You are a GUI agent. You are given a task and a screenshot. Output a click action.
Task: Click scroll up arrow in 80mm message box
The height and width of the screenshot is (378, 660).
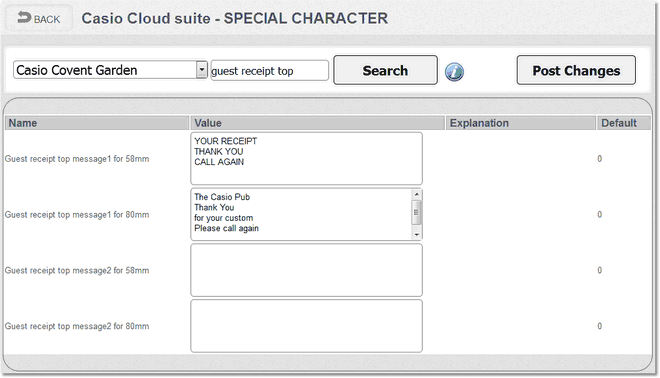tap(416, 194)
